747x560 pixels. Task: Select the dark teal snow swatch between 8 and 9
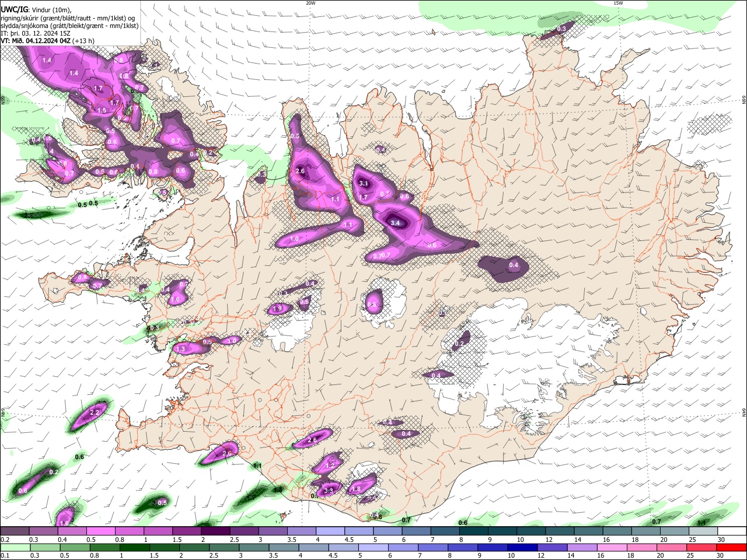click(473, 531)
